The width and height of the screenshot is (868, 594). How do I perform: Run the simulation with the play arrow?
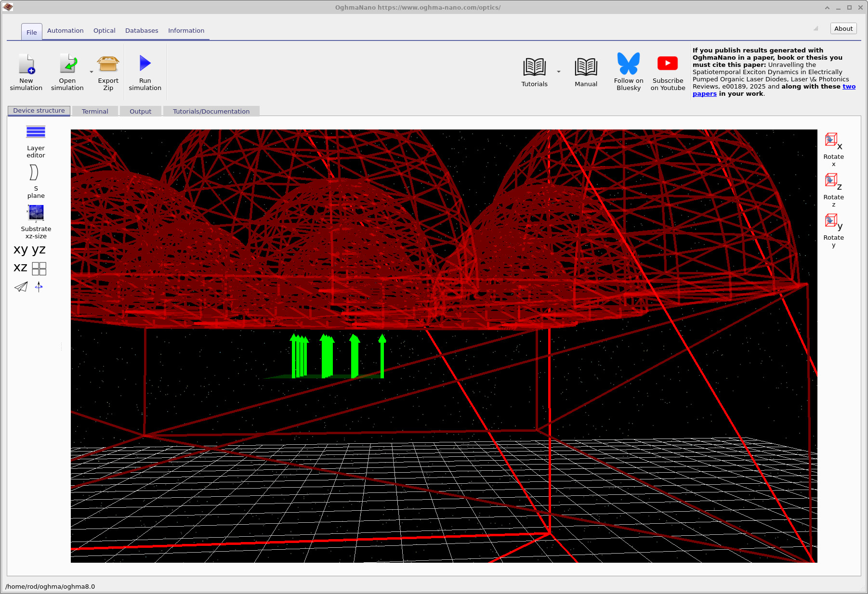tap(145, 64)
